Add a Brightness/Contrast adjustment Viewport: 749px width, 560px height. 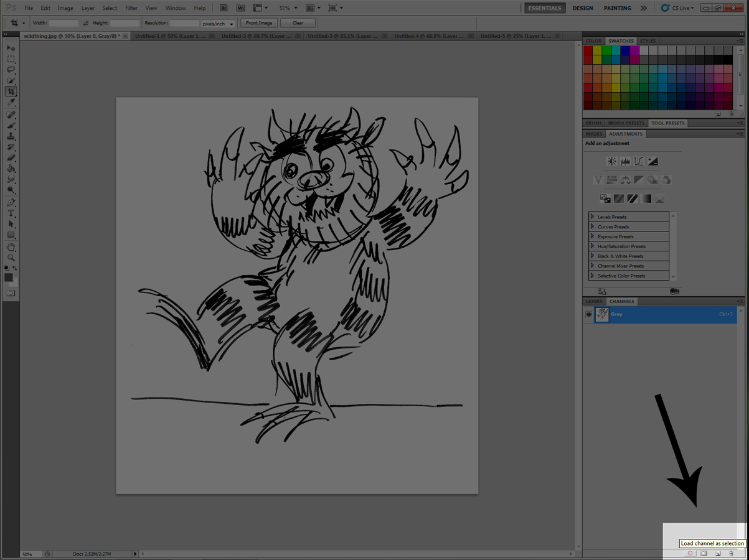[x=612, y=161]
